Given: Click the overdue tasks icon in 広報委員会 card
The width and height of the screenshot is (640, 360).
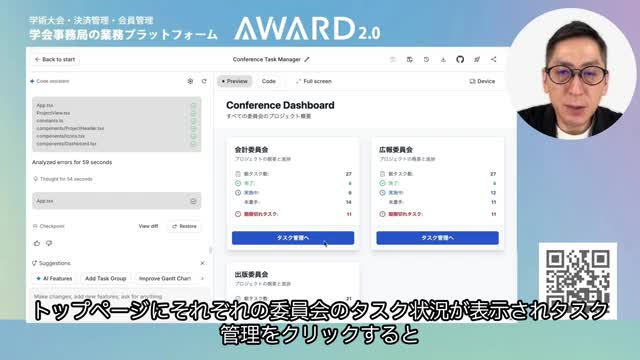Looking at the screenshot, I should 382,214.
